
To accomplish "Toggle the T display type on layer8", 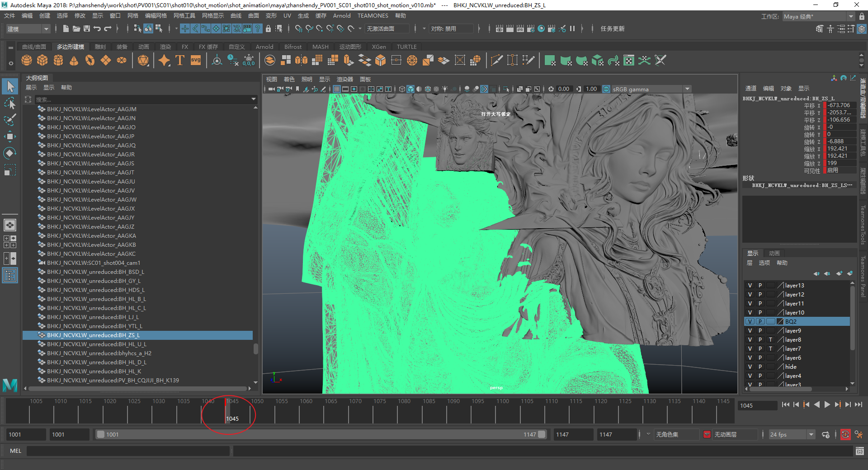I will (x=770, y=340).
